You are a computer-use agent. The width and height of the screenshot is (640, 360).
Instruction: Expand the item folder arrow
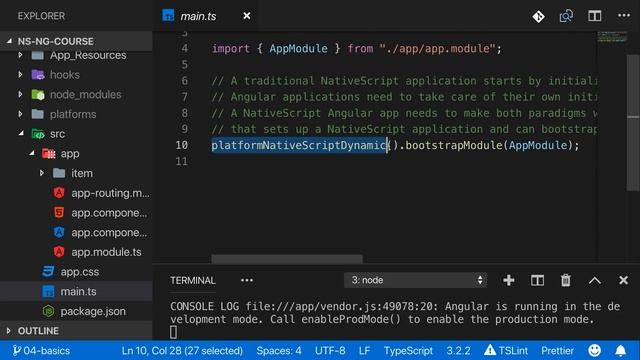coord(42,173)
